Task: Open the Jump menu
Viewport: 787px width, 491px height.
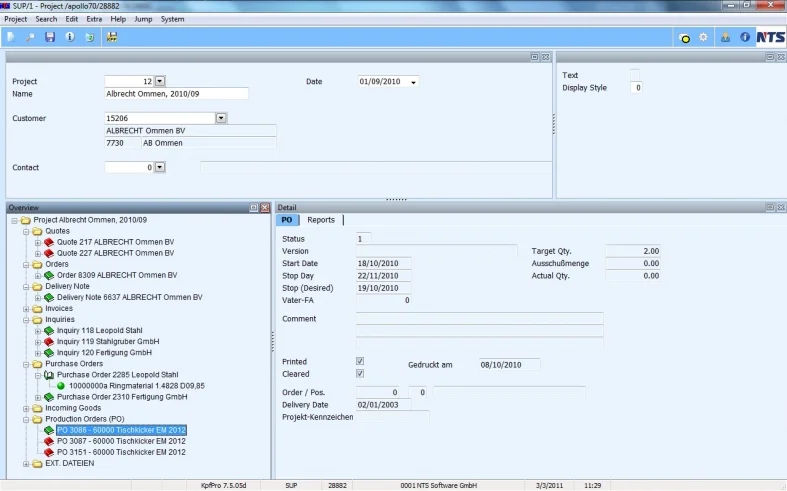Action: click(x=143, y=19)
